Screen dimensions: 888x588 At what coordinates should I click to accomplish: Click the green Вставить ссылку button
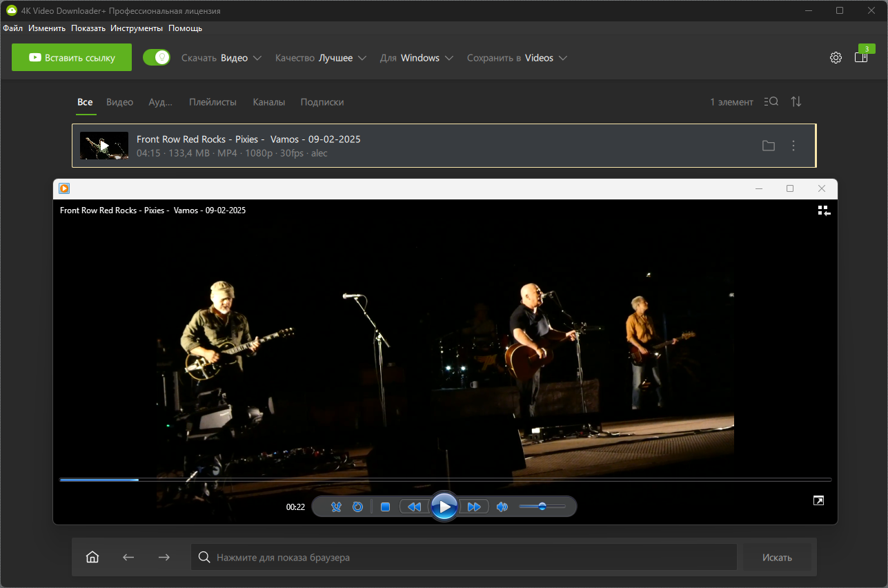pyautogui.click(x=72, y=57)
